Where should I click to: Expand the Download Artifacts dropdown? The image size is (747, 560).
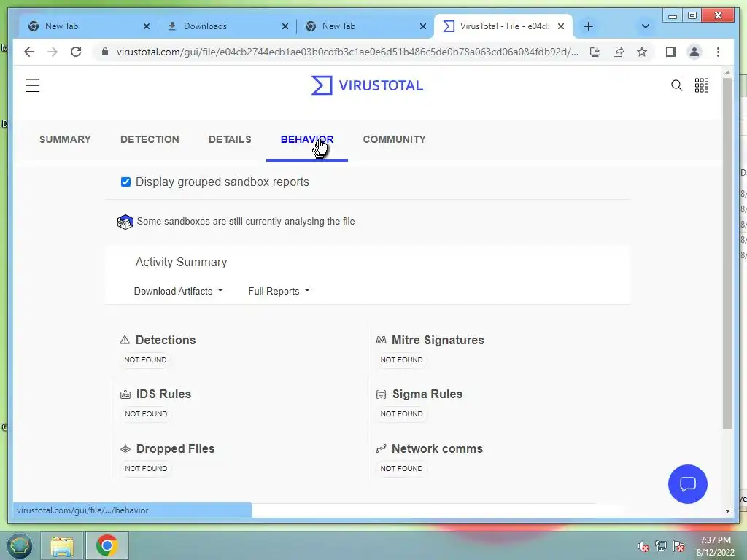pyautogui.click(x=178, y=291)
